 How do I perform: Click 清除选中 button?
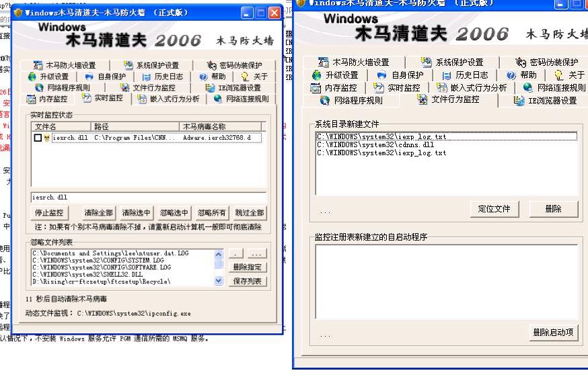click(136, 213)
